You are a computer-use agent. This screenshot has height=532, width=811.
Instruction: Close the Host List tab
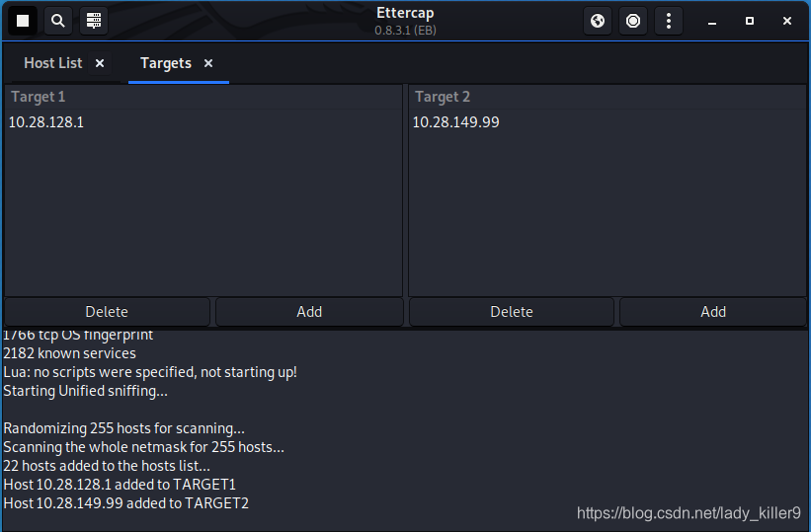[100, 63]
